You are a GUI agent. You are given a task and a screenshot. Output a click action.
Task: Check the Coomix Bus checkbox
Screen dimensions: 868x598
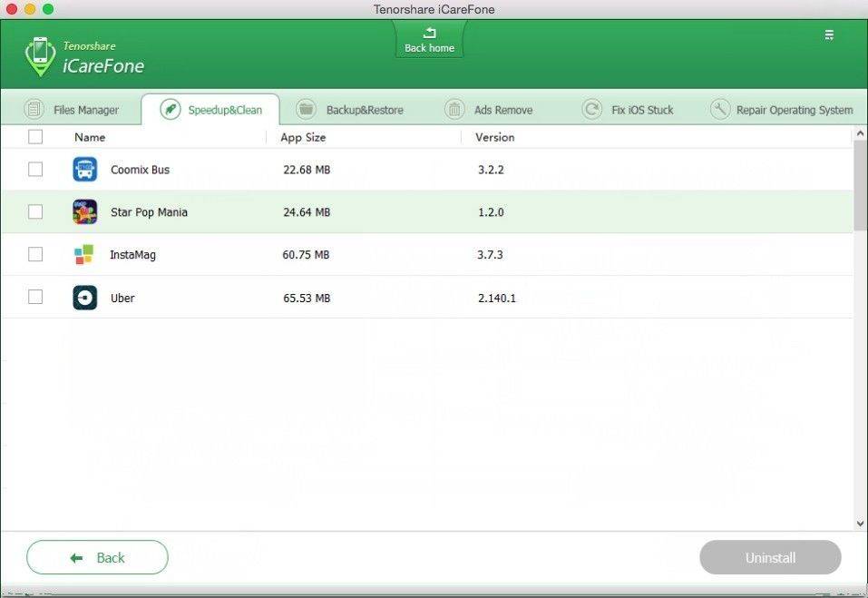35,169
